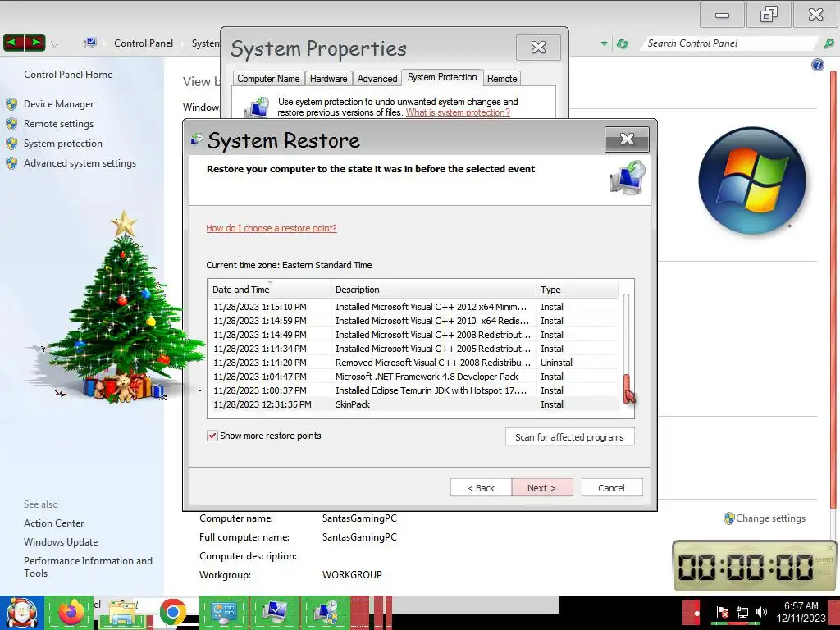The height and width of the screenshot is (630, 840).
Task: Sort by Description column header
Action: coord(433,290)
